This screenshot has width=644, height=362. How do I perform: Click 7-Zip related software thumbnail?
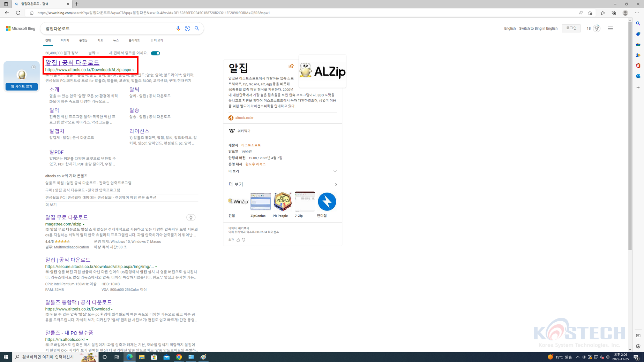305,202
